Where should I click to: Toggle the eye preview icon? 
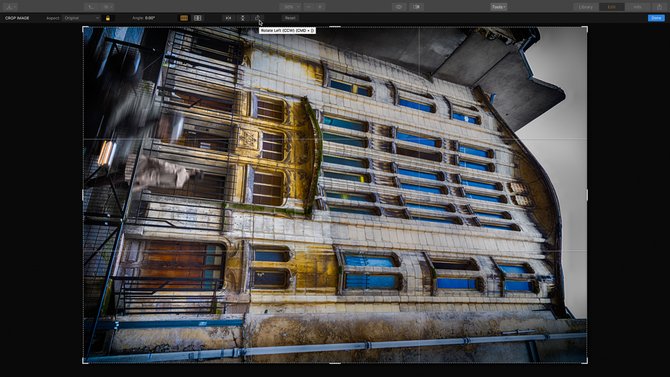[x=399, y=7]
